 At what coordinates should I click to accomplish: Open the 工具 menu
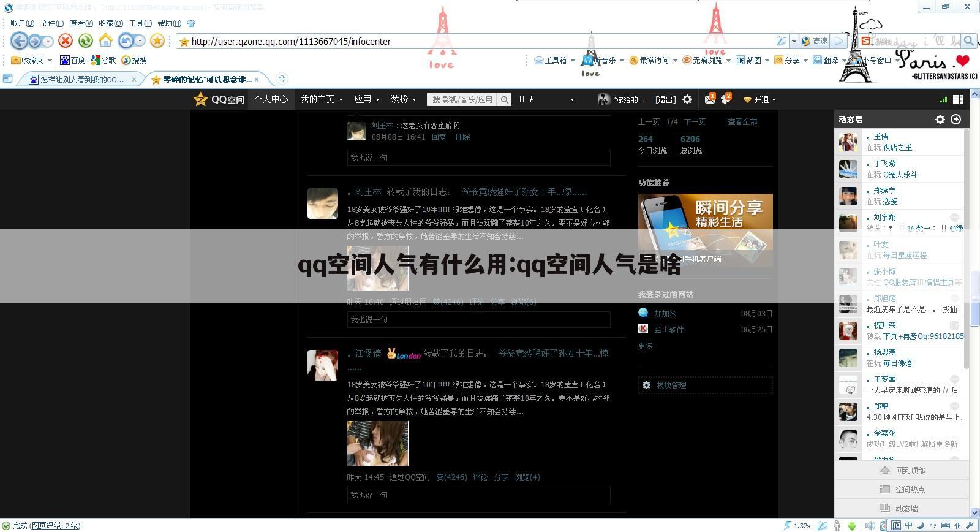pos(140,23)
